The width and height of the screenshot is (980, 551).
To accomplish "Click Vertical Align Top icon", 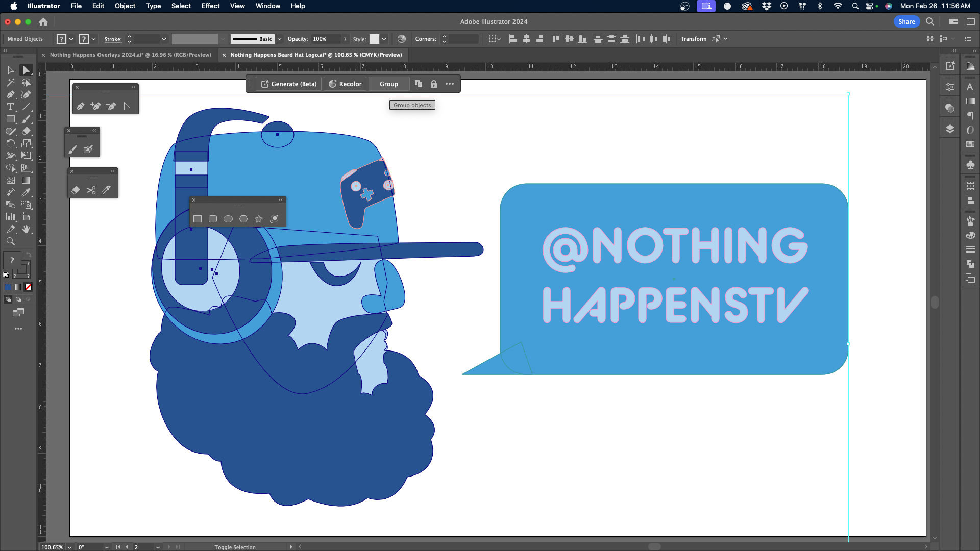I will pyautogui.click(x=556, y=39).
